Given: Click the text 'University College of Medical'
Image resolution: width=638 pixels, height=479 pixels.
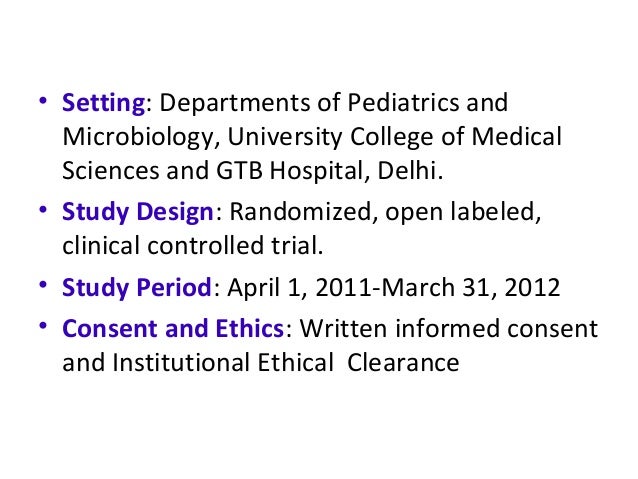Looking at the screenshot, I should pyautogui.click(x=395, y=138).
